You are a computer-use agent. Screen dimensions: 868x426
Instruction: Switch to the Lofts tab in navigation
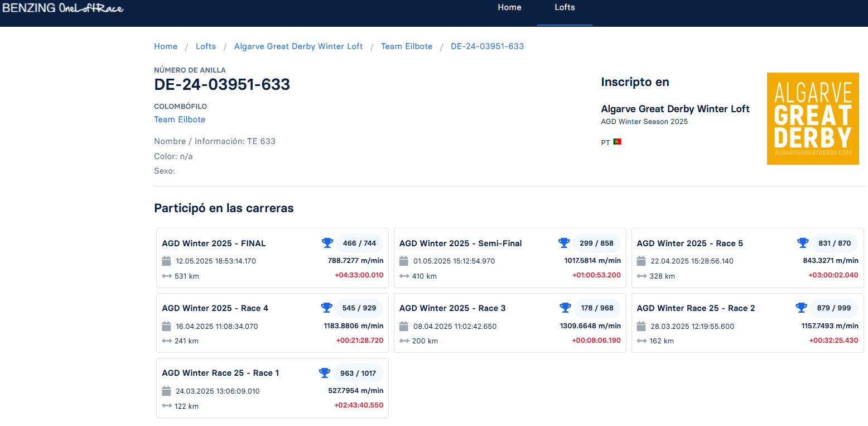(565, 8)
